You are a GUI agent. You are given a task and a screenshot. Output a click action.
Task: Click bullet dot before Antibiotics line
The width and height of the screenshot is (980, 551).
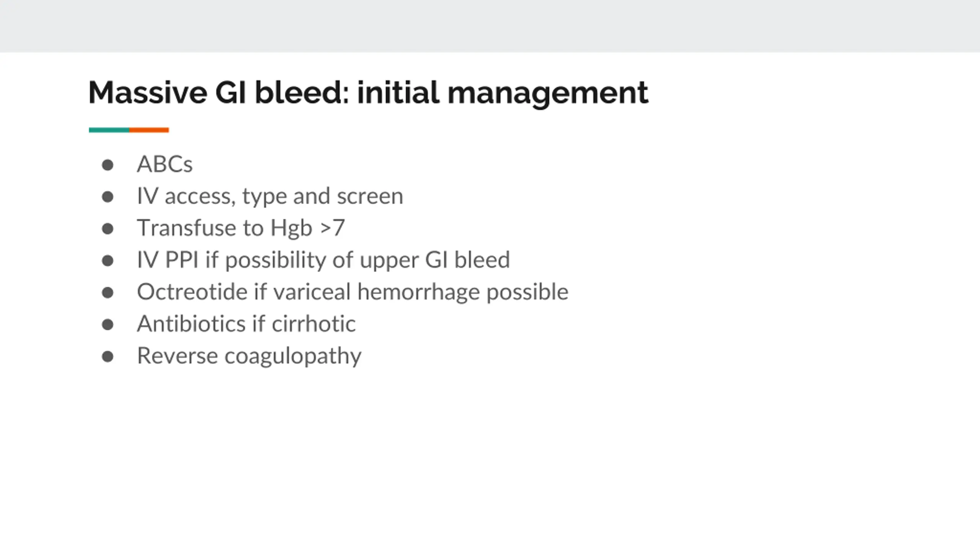[108, 324]
